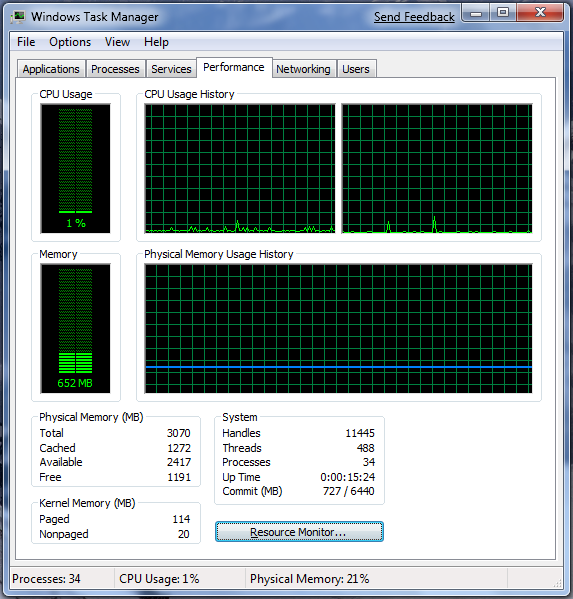Maximize the Task Manager window
This screenshot has width=573, height=599.
coord(503,13)
